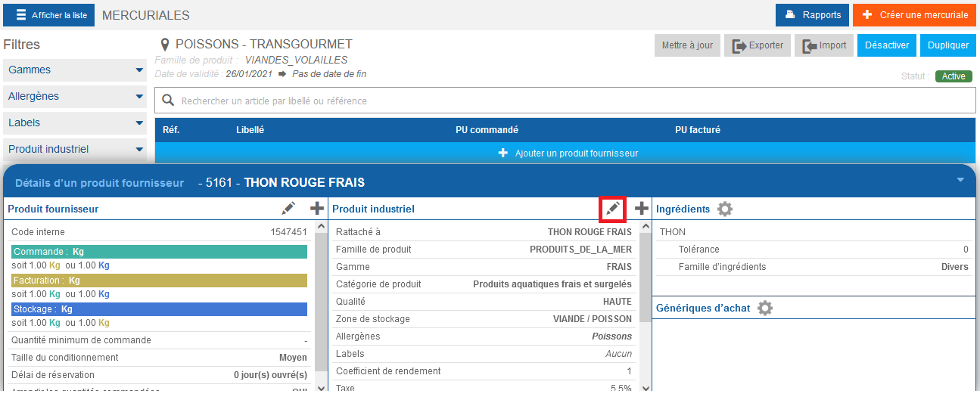
Task: Click the VIANDE / POISSON storage zone value
Action: click(593, 319)
